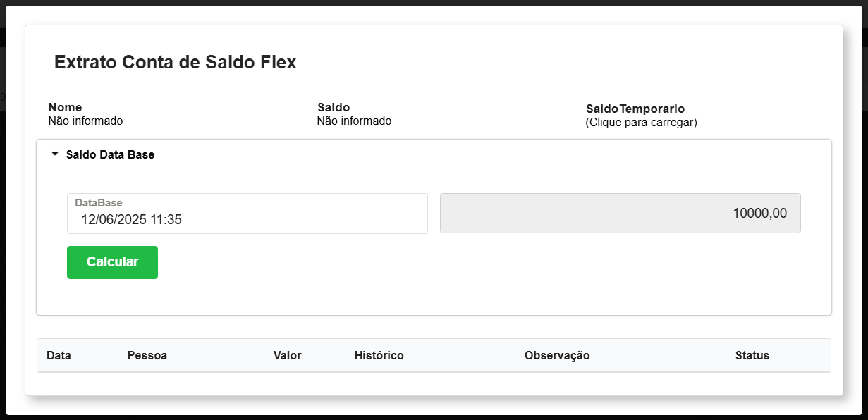The width and height of the screenshot is (868, 420).
Task: Click the SaldoTemporario label
Action: 635,109
